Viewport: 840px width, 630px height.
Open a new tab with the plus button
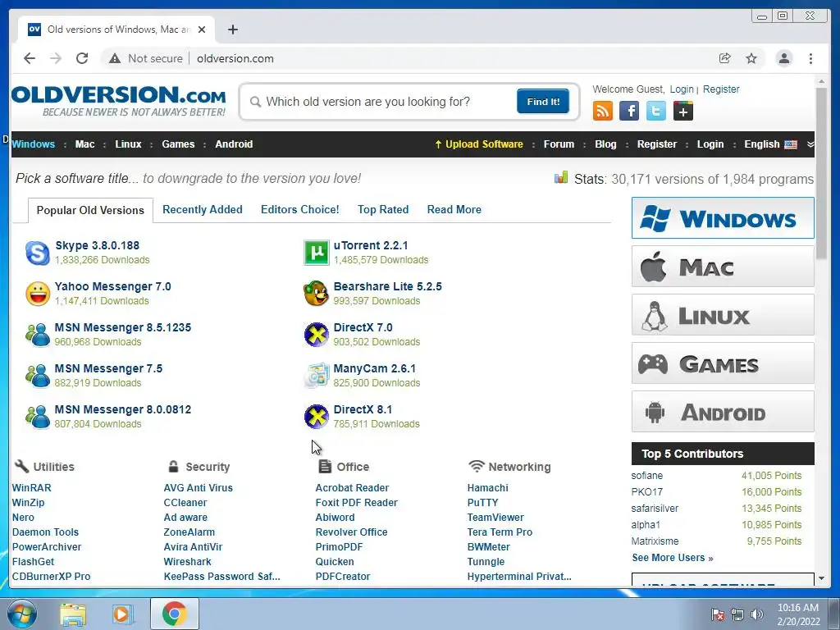[x=232, y=30]
